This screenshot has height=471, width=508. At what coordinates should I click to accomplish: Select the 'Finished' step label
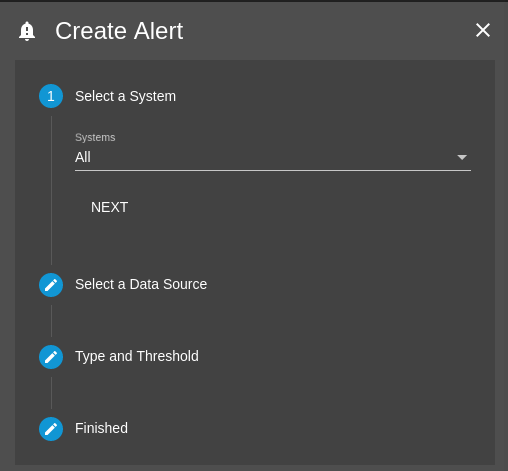(x=101, y=428)
